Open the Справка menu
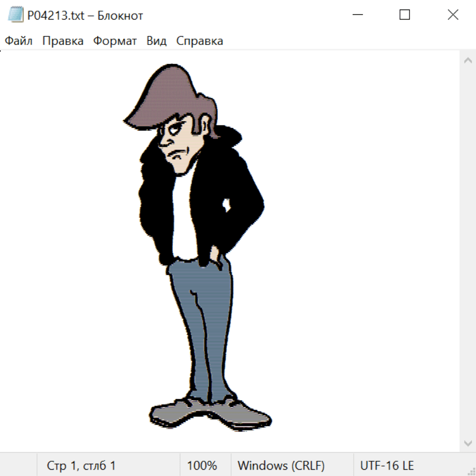Screen dimensions: 476x476 click(x=199, y=41)
